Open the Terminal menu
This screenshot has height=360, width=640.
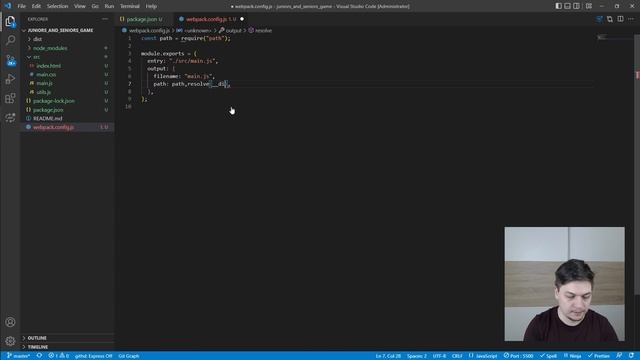click(129, 6)
